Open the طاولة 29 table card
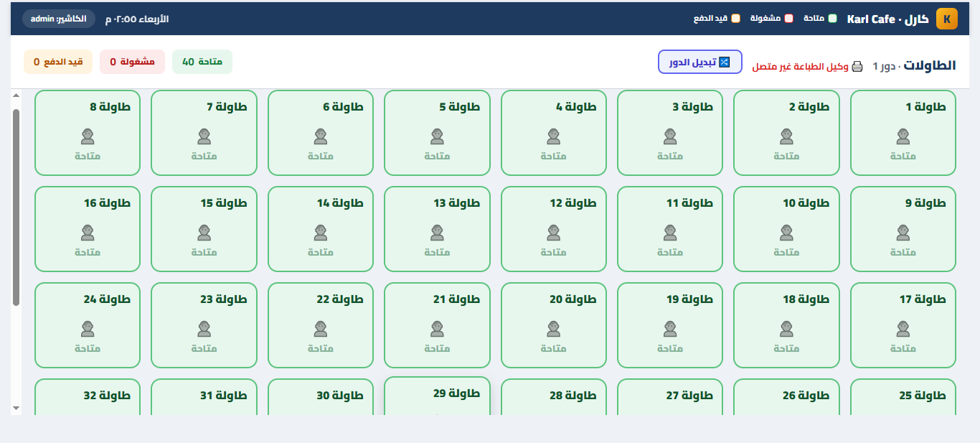This screenshot has height=443, width=980. click(437, 396)
